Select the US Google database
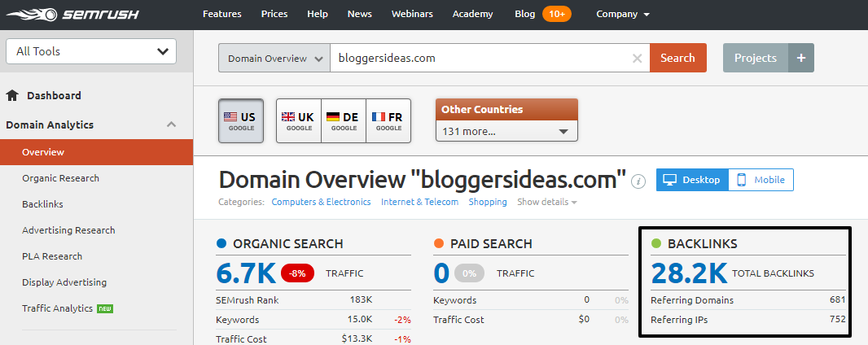 pos(241,120)
